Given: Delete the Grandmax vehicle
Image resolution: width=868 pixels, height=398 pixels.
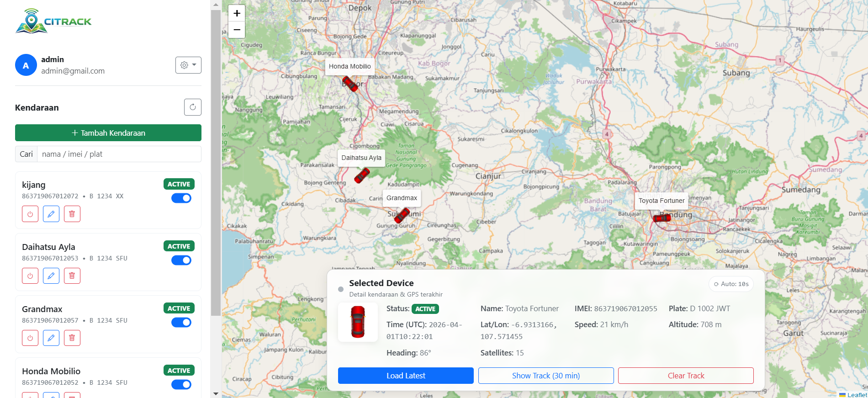Looking at the screenshot, I should [72, 338].
